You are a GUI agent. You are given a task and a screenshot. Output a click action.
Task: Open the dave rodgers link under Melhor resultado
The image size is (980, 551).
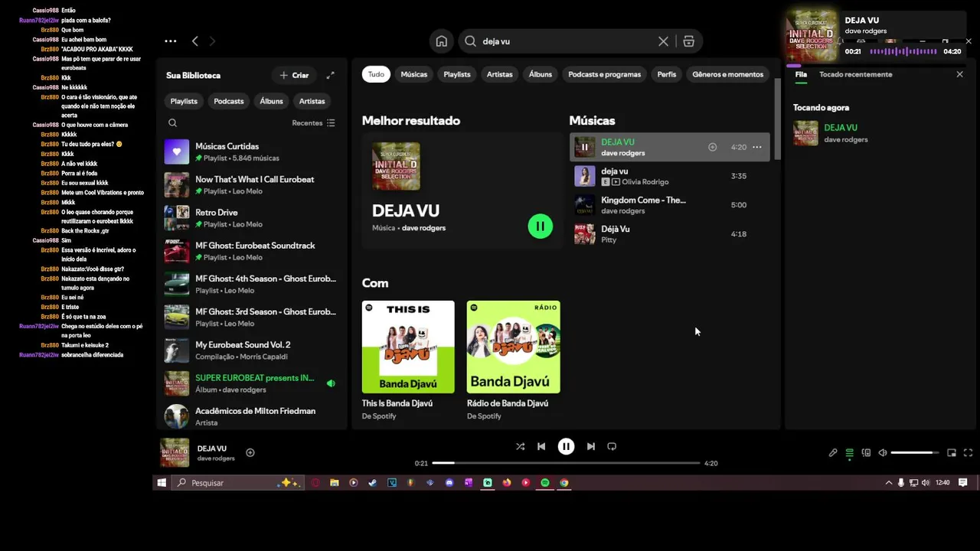coord(423,228)
